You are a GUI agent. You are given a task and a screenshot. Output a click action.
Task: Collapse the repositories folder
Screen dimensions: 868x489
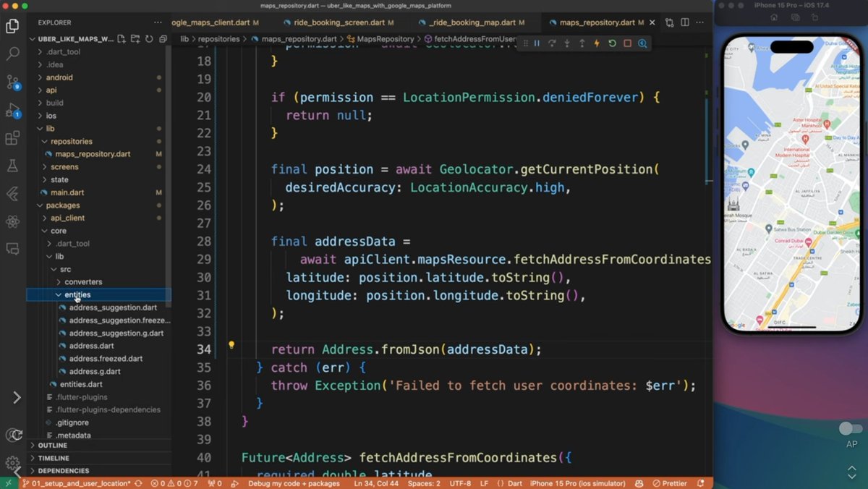point(98,141)
